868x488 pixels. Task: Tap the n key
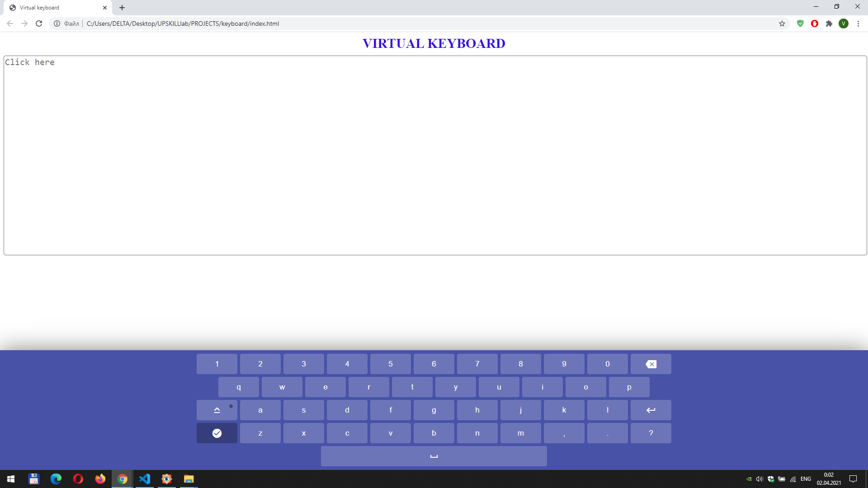(477, 433)
